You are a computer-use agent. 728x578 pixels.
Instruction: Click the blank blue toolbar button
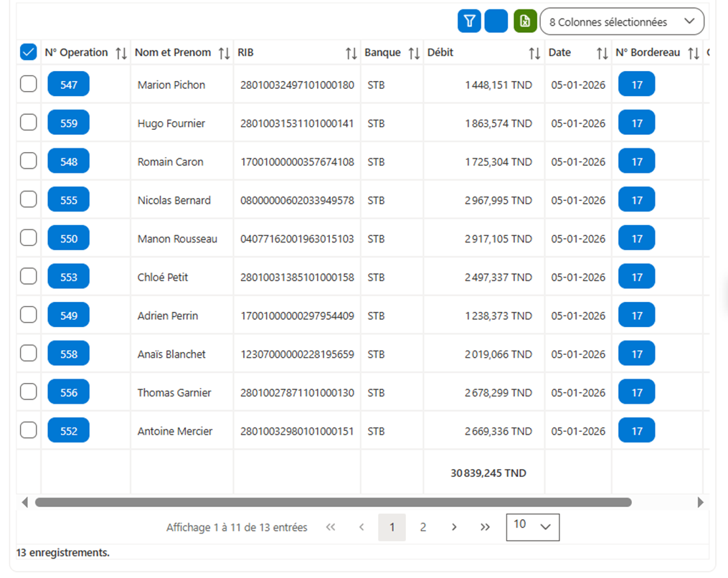496,22
